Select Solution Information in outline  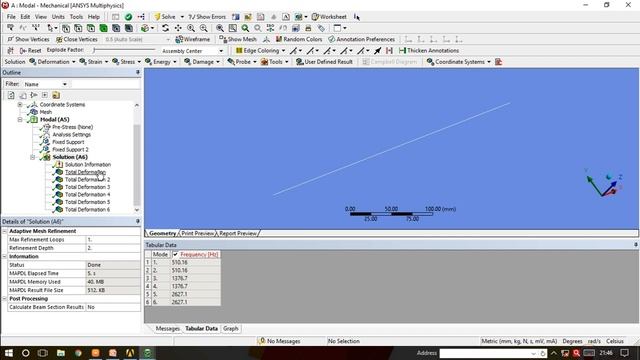88,164
